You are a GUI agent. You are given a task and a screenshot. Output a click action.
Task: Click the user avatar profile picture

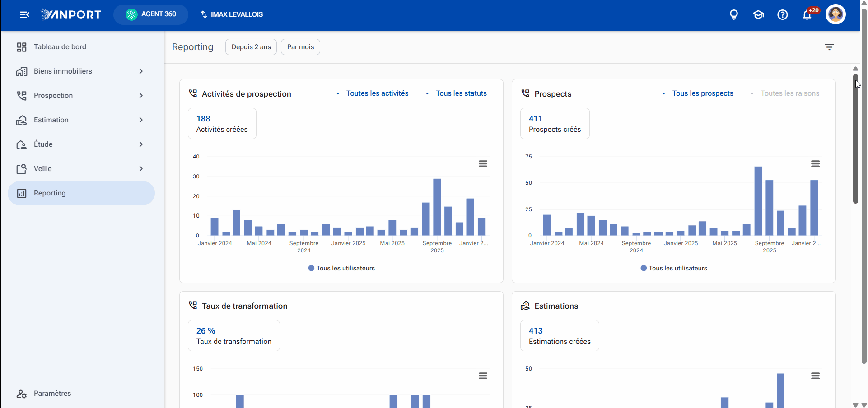click(x=835, y=14)
